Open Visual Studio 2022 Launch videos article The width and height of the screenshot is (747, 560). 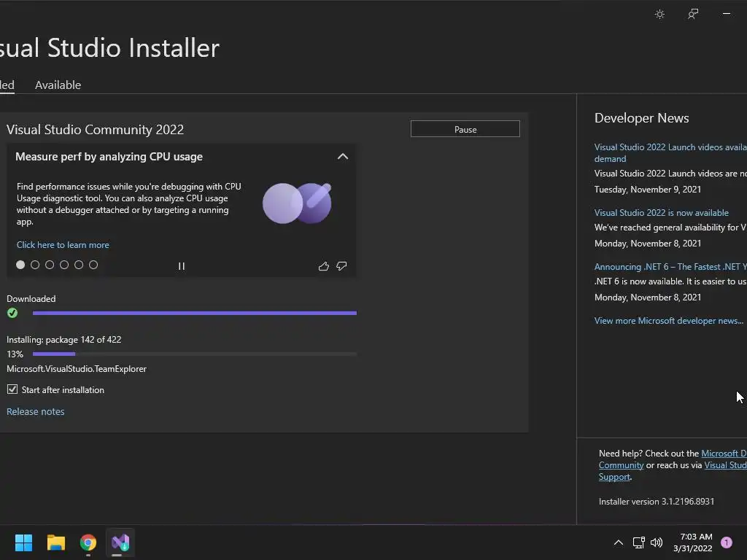click(x=670, y=153)
